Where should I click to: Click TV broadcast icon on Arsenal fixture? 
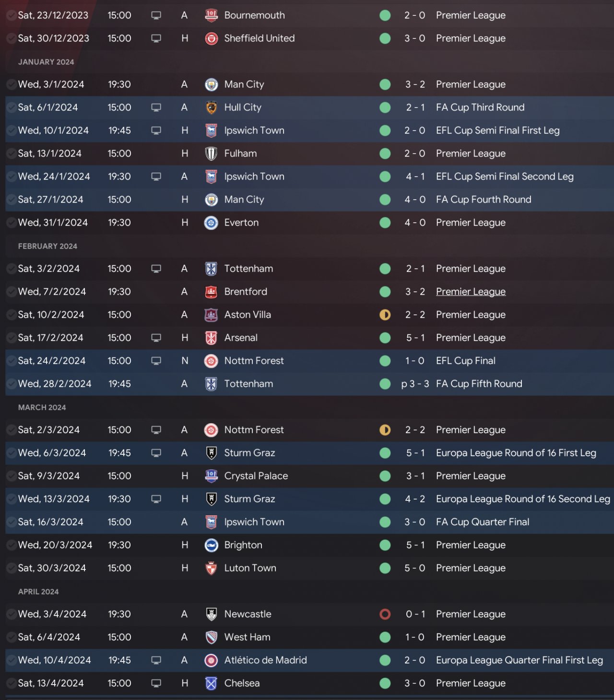tap(156, 338)
